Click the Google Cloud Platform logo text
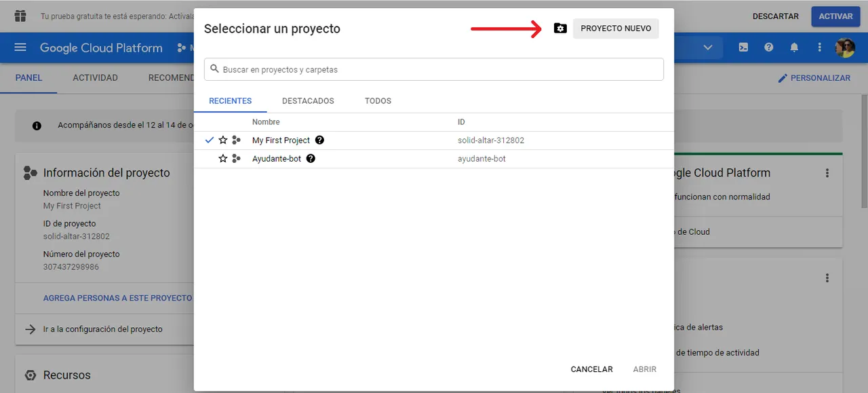 (101, 48)
